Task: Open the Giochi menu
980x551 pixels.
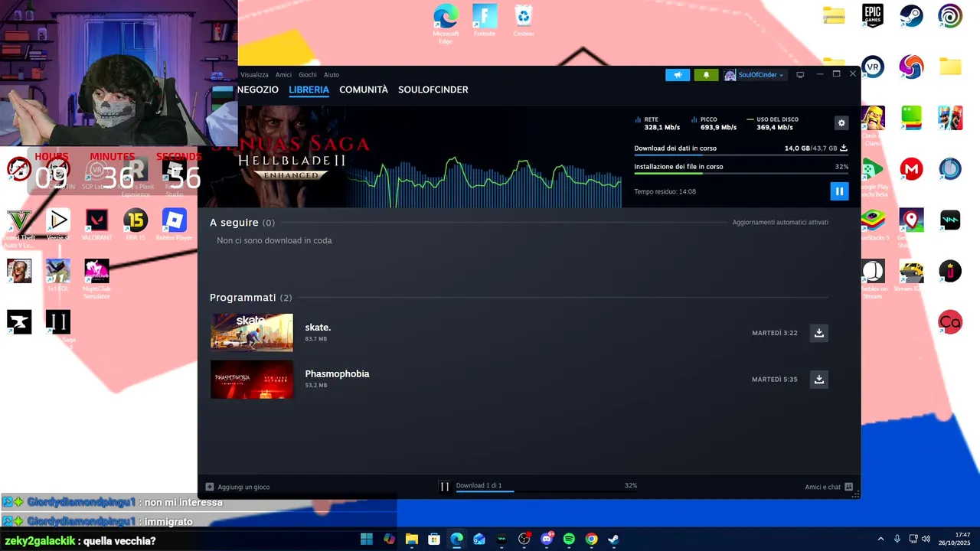Action: [308, 75]
